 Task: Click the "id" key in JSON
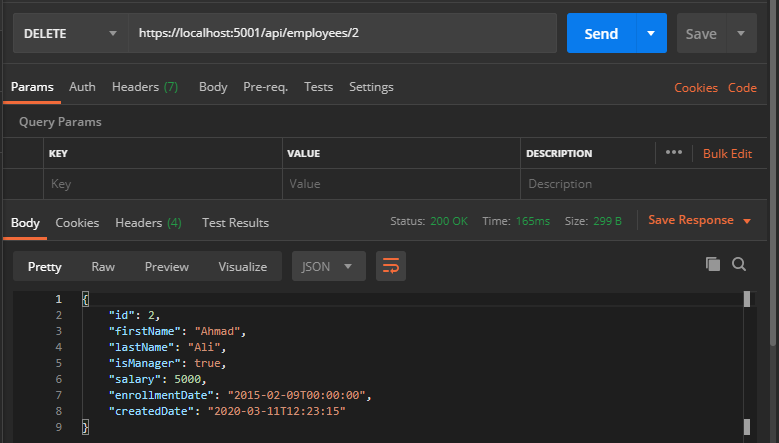(121, 315)
